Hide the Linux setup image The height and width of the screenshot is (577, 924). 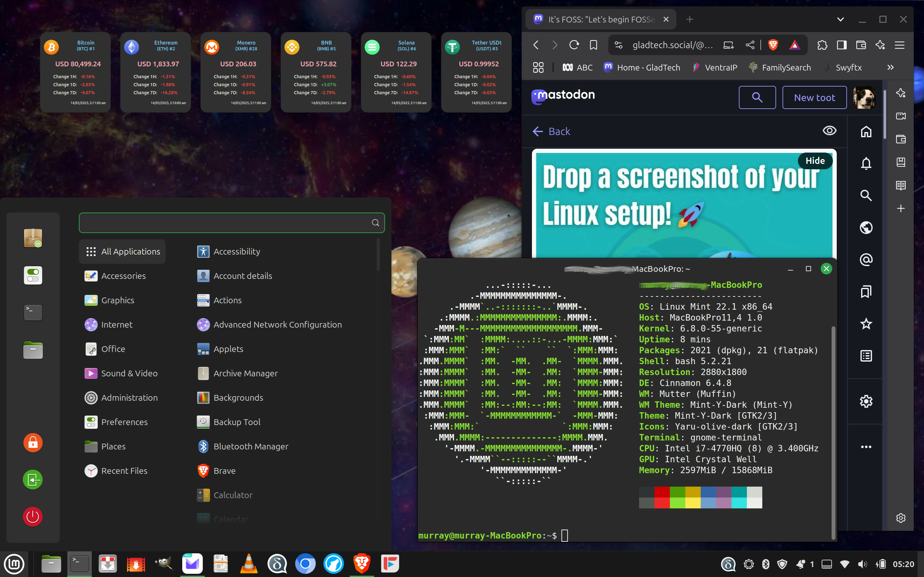[815, 161]
